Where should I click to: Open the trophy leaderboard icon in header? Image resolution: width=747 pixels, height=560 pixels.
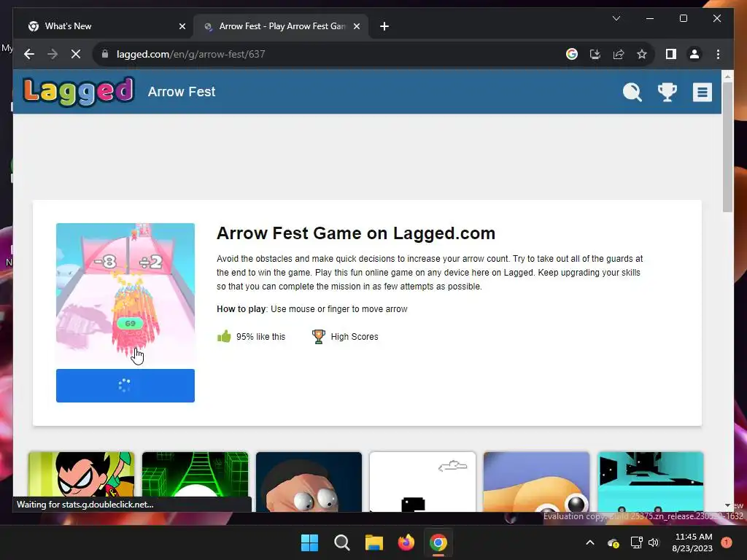coord(667,92)
